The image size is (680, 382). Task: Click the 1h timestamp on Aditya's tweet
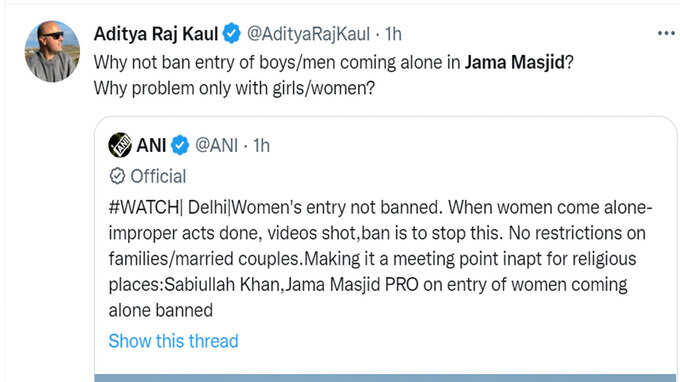393,34
